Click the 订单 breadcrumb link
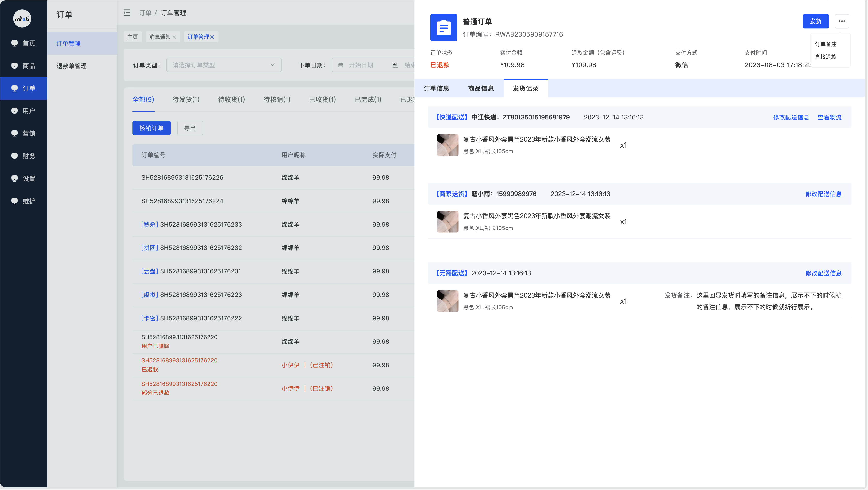 [145, 13]
